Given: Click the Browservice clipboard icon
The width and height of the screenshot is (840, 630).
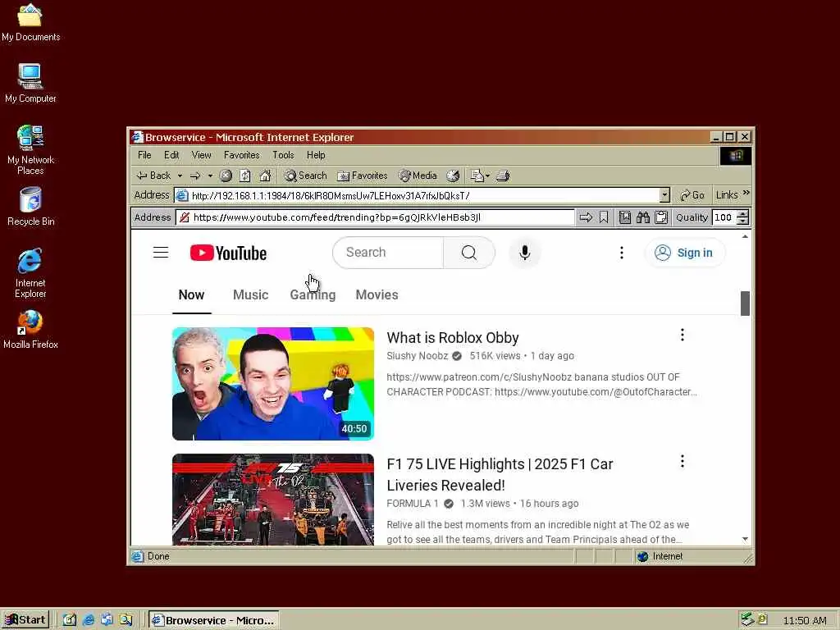Looking at the screenshot, I should pyautogui.click(x=662, y=217).
